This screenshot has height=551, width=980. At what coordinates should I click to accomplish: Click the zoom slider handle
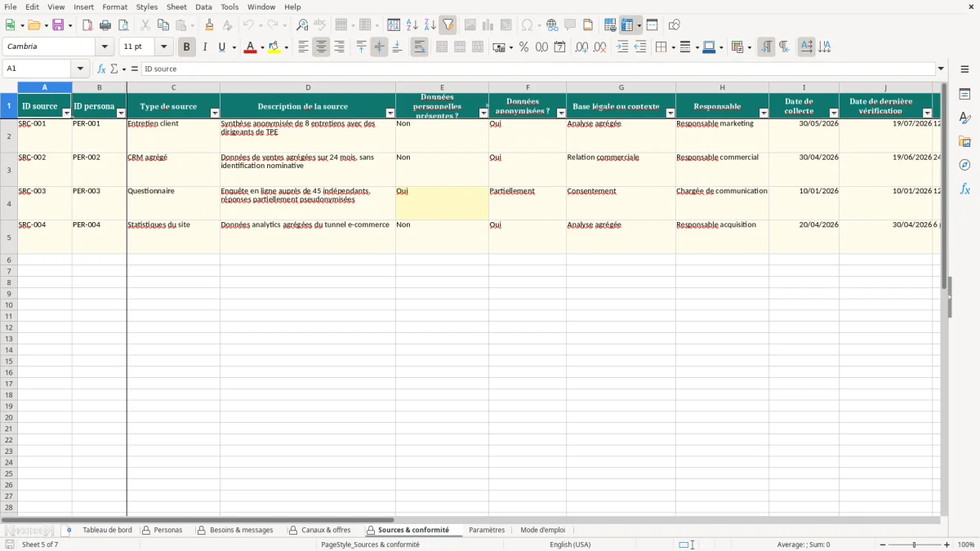click(914, 544)
